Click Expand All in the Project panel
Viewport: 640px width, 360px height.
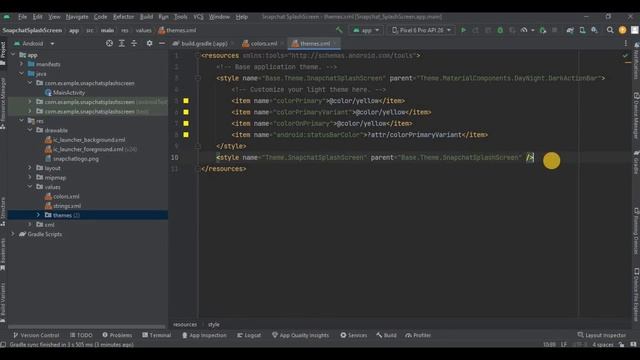(x=122, y=43)
